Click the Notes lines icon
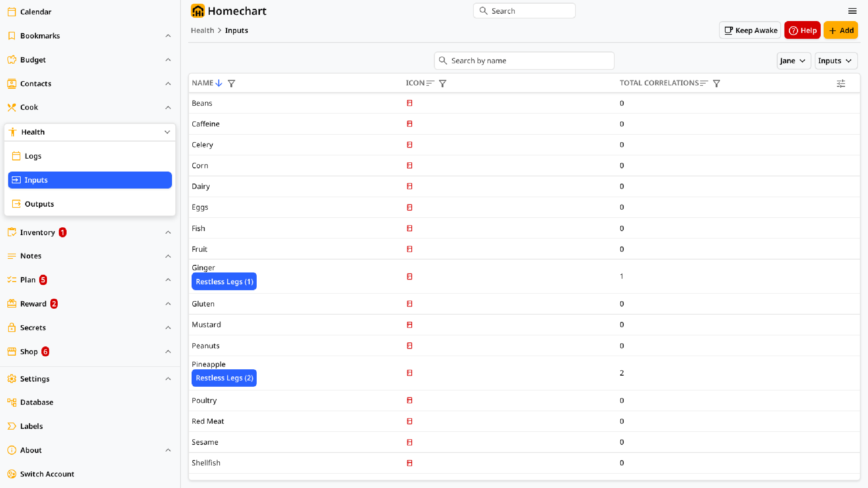868x488 pixels. 12,256
